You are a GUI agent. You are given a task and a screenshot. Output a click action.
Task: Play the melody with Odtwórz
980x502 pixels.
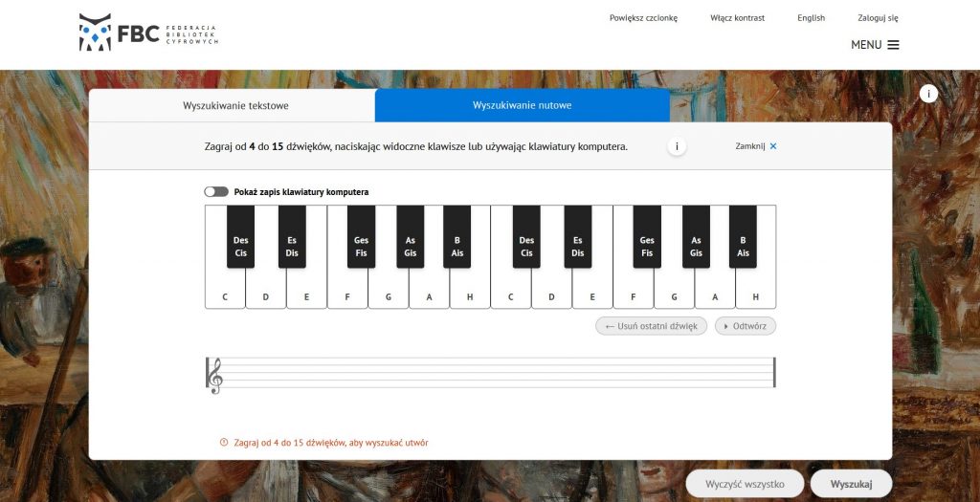[746, 326]
